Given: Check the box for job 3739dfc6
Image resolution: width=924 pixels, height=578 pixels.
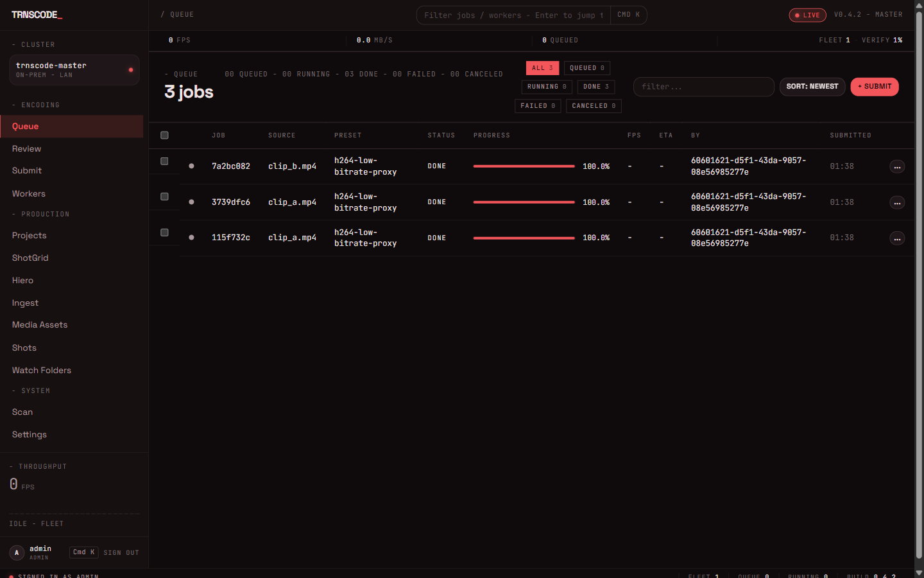Looking at the screenshot, I should [x=164, y=197].
